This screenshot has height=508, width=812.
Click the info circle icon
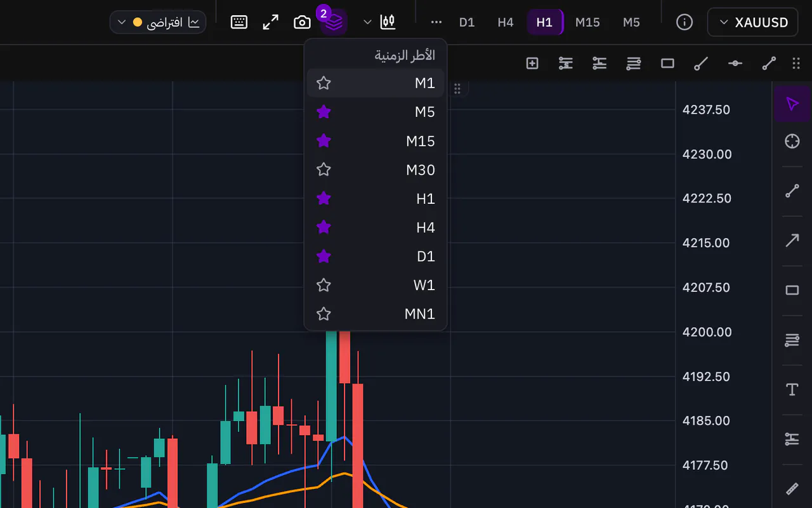(684, 22)
